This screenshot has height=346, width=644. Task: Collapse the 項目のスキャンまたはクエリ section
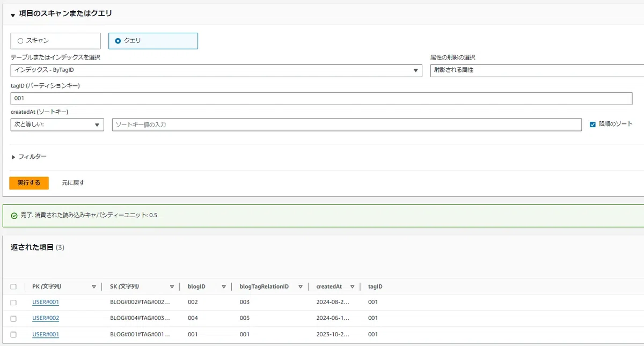[x=13, y=15]
